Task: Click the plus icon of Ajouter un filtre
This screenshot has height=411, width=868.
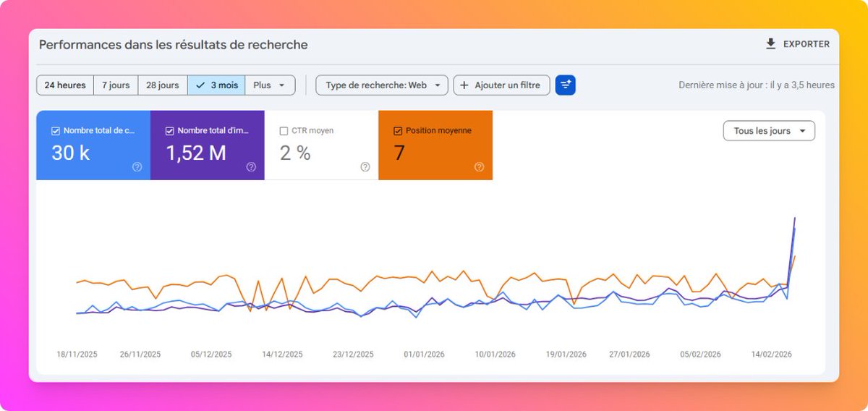Action: click(464, 85)
